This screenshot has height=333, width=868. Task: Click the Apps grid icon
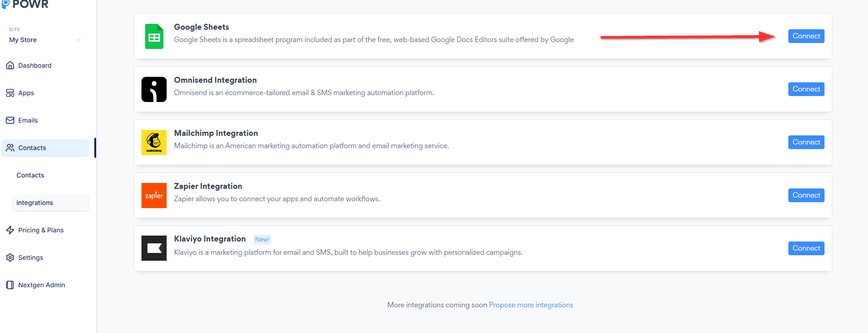click(x=10, y=93)
